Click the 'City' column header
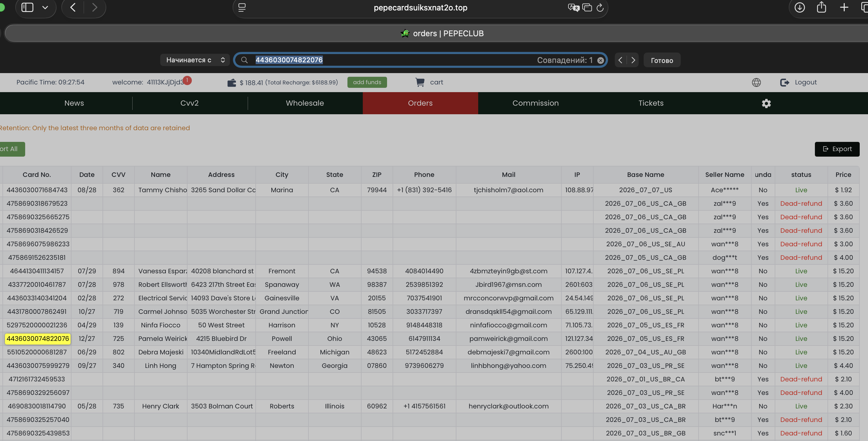The height and width of the screenshot is (441, 868). (282, 175)
